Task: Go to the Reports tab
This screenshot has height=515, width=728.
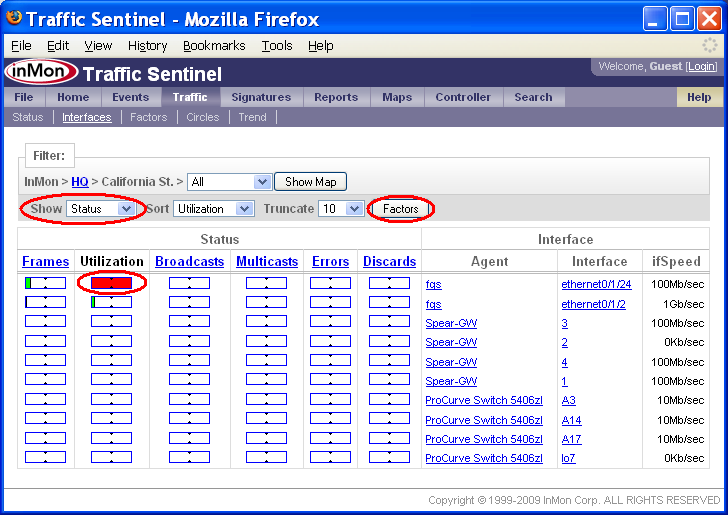Action: click(336, 97)
